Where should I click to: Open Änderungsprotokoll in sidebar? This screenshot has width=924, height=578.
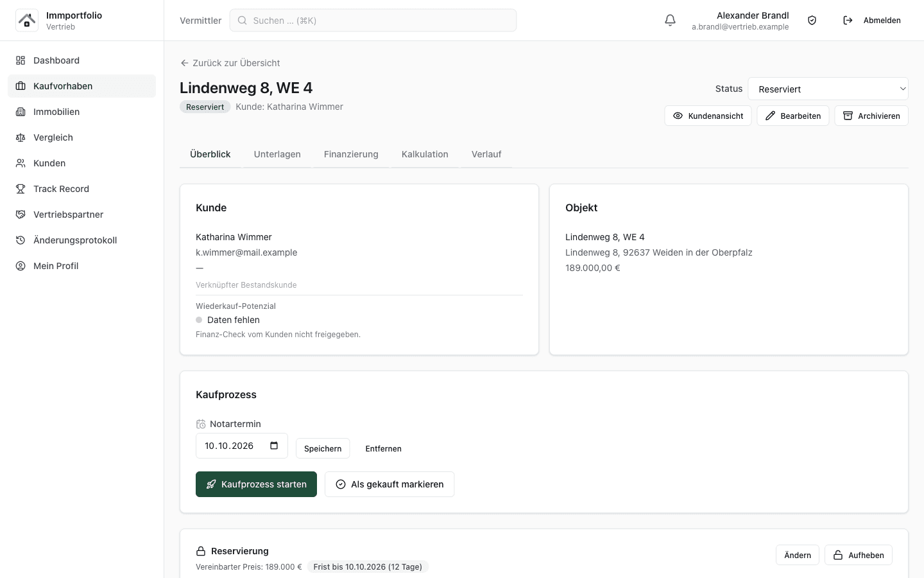[x=81, y=240]
